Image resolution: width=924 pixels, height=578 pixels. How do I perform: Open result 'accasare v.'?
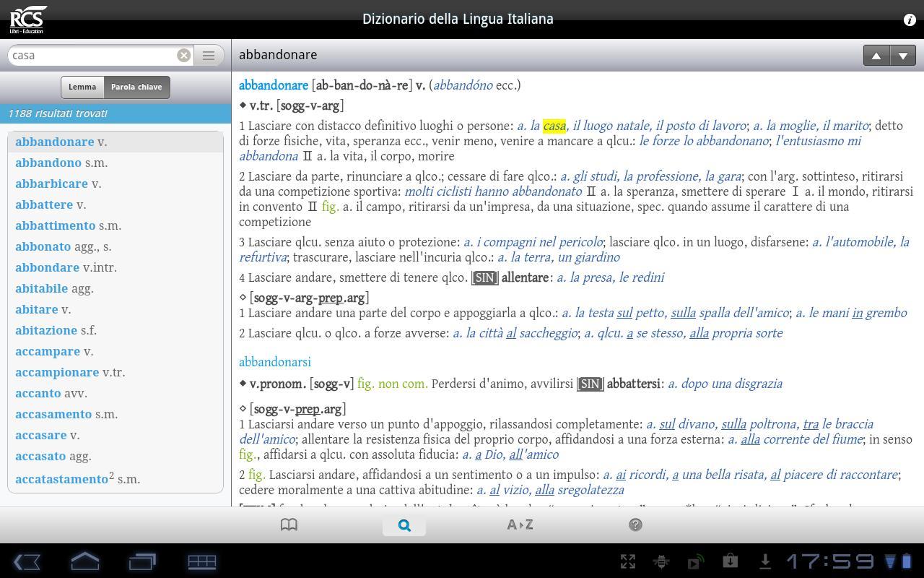[115, 435]
